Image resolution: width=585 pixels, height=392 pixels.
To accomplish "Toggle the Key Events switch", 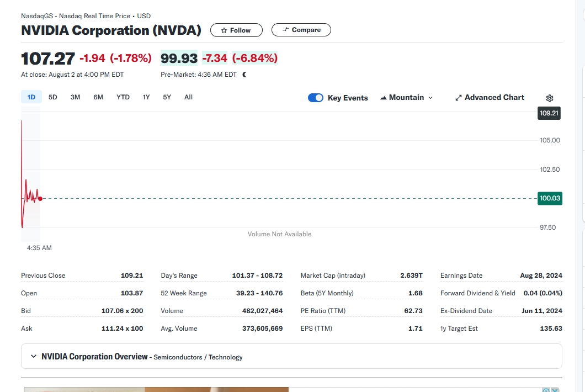I will [316, 98].
